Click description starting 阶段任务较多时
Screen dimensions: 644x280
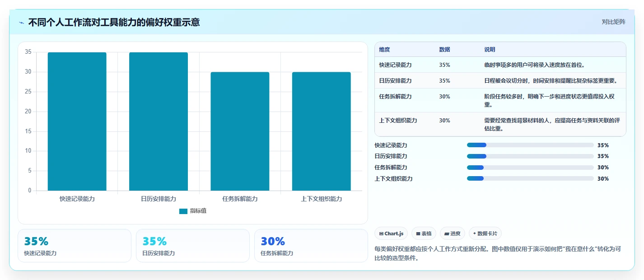point(549,101)
